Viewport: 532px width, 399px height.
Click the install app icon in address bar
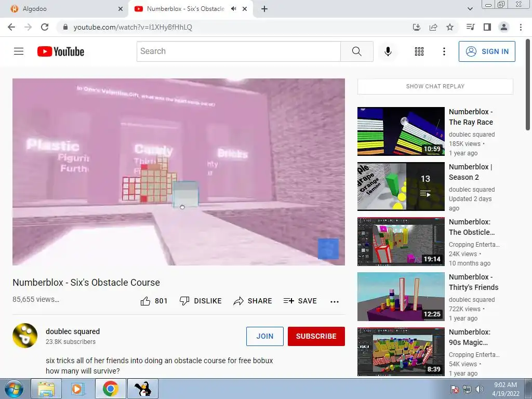click(416, 27)
